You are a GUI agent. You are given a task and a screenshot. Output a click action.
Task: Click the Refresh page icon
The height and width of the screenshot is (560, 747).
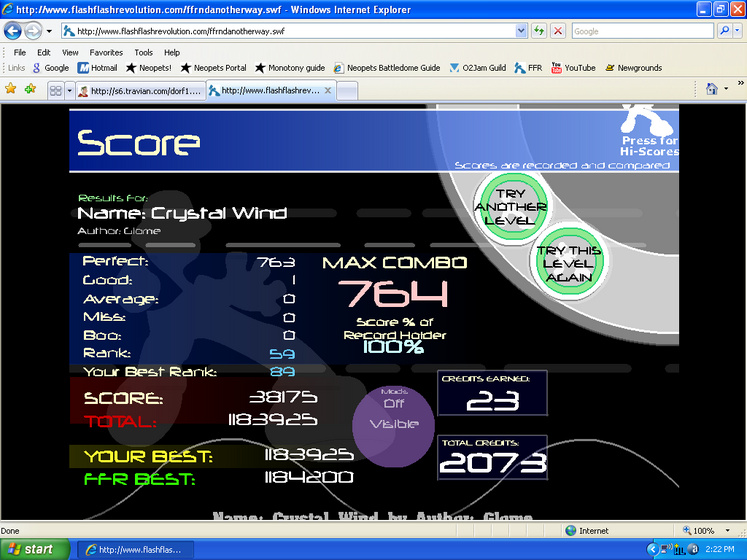point(539,31)
